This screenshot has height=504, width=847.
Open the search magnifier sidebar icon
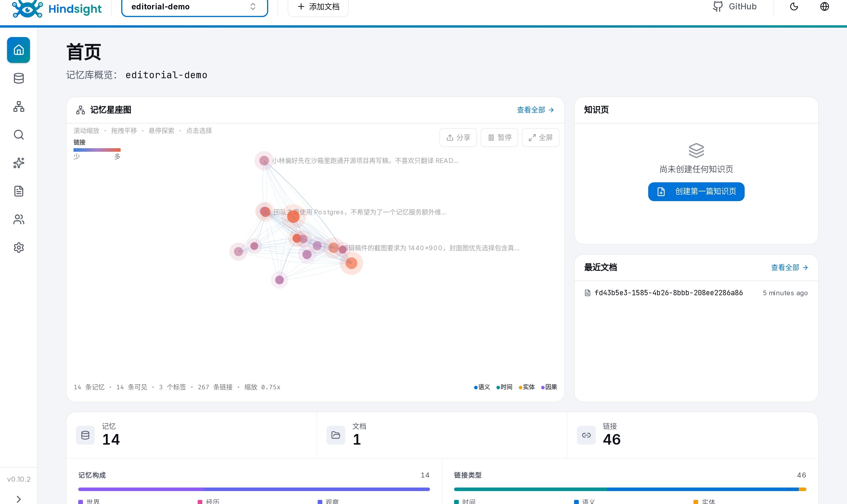point(19,135)
